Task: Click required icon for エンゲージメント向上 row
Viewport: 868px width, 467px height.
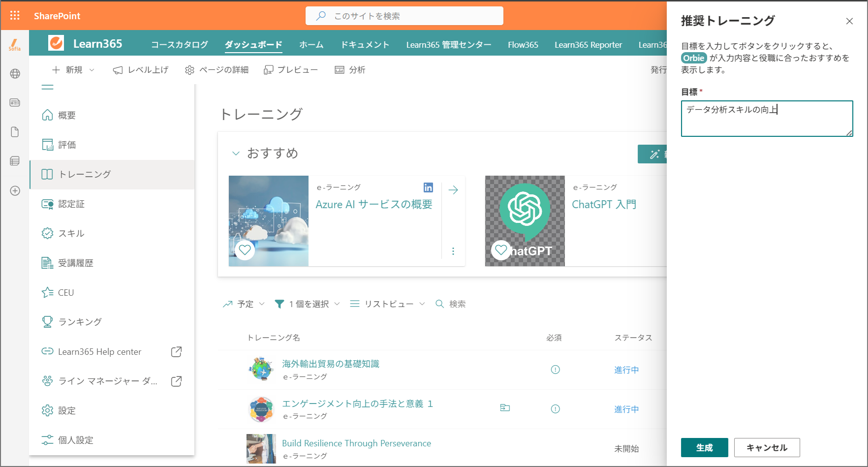Action: click(x=555, y=409)
